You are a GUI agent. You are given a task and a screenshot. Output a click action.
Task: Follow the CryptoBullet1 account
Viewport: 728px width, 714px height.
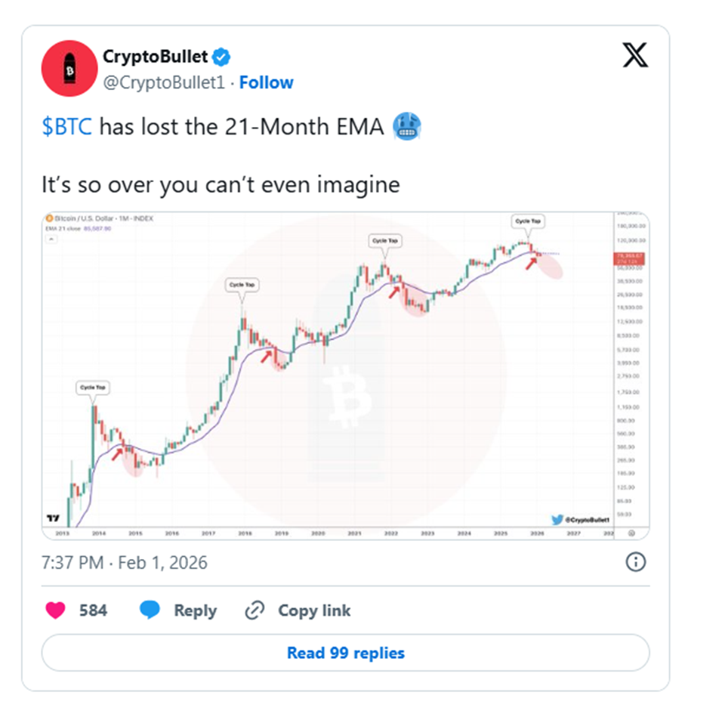pos(266,82)
